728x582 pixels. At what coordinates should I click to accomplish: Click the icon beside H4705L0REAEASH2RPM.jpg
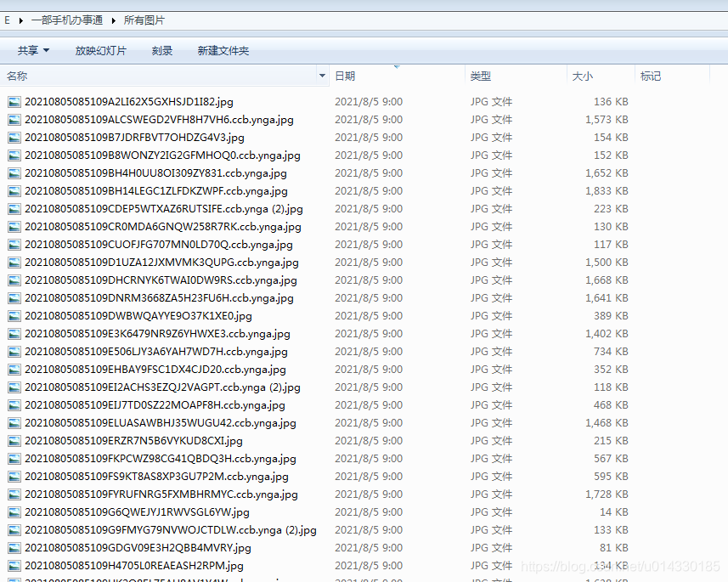(x=14, y=565)
